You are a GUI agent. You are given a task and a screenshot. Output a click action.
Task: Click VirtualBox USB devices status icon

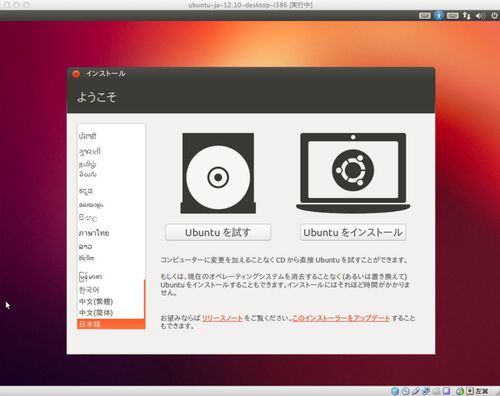tap(416, 391)
